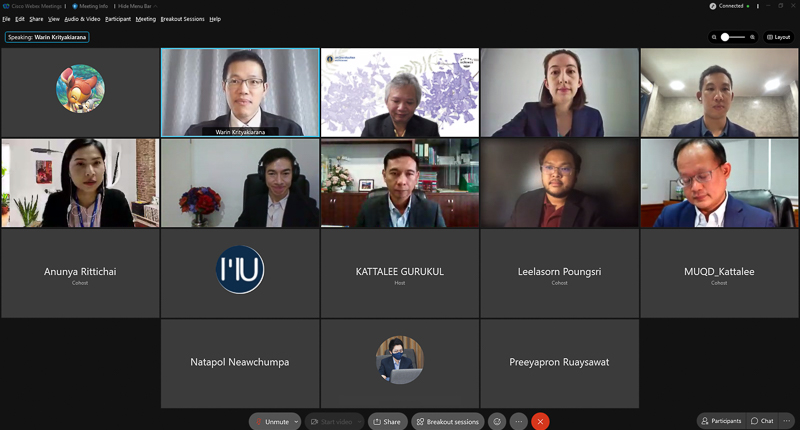The image size is (800, 430).
Task: Zoom out of grid with minus magnifier icon
Action: pyautogui.click(x=714, y=37)
